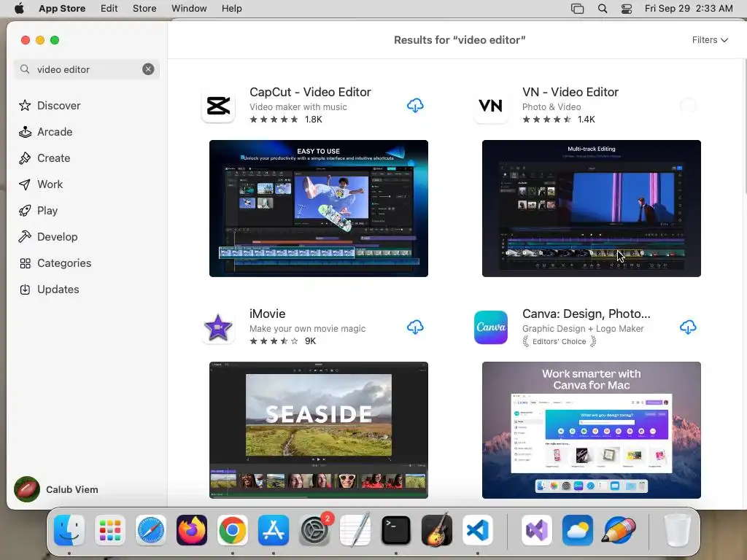Screen dimensions: 747x560
Task: Expand the Filters dropdown
Action: [710, 40]
